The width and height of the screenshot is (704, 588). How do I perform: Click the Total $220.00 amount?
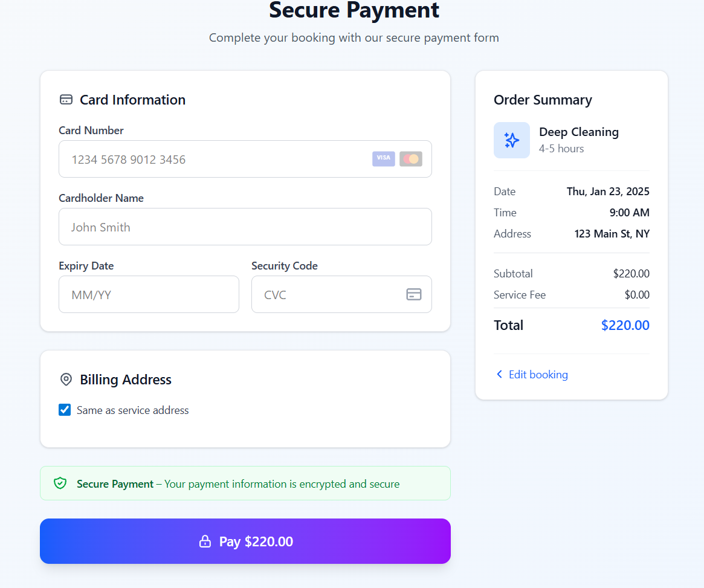point(625,325)
